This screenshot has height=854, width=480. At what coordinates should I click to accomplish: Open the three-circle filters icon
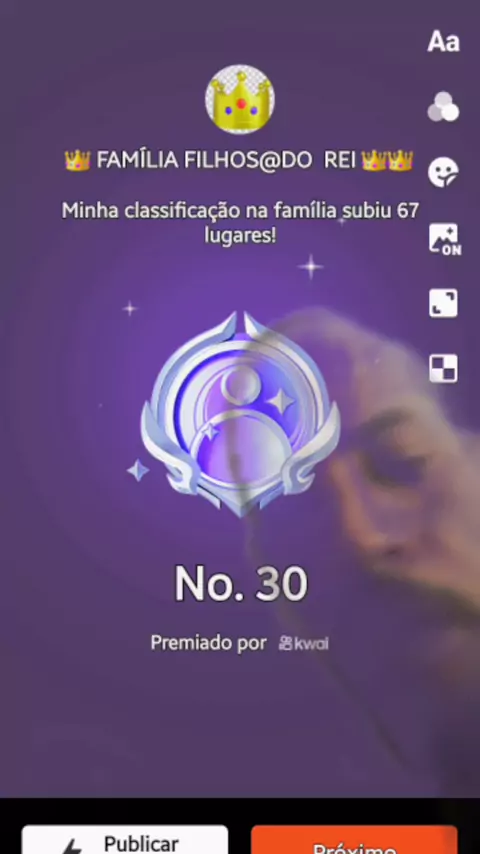443,106
